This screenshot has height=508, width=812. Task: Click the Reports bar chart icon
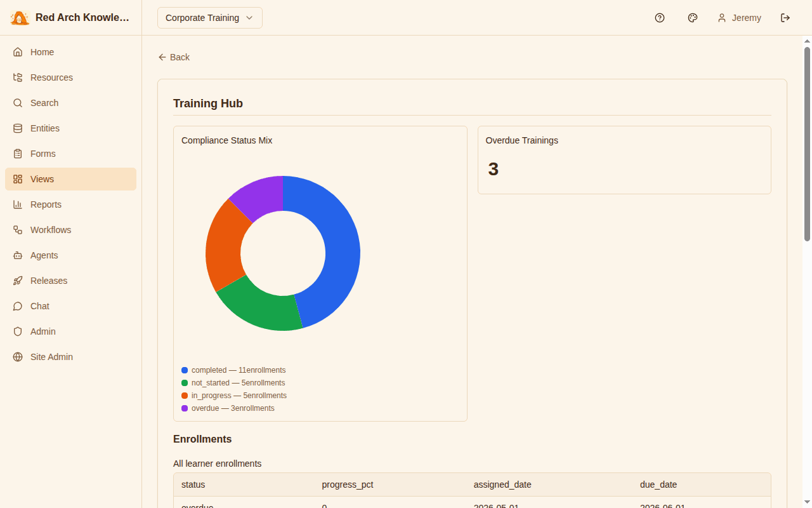[18, 204]
